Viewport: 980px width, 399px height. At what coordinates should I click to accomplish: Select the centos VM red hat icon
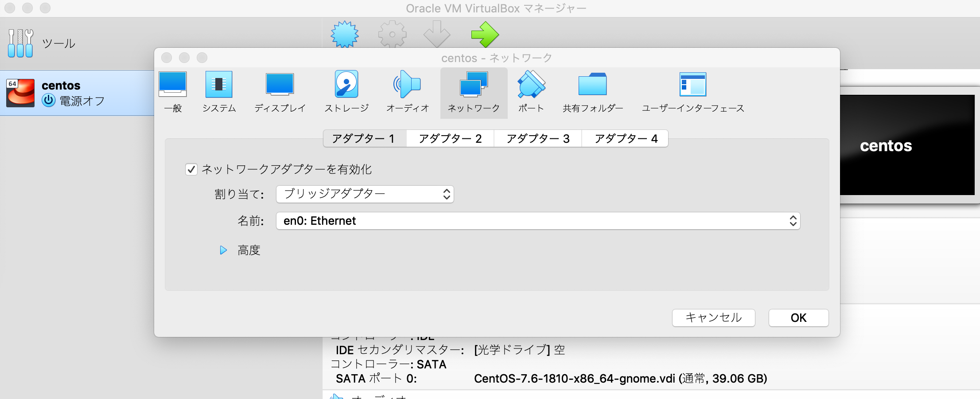[x=20, y=93]
